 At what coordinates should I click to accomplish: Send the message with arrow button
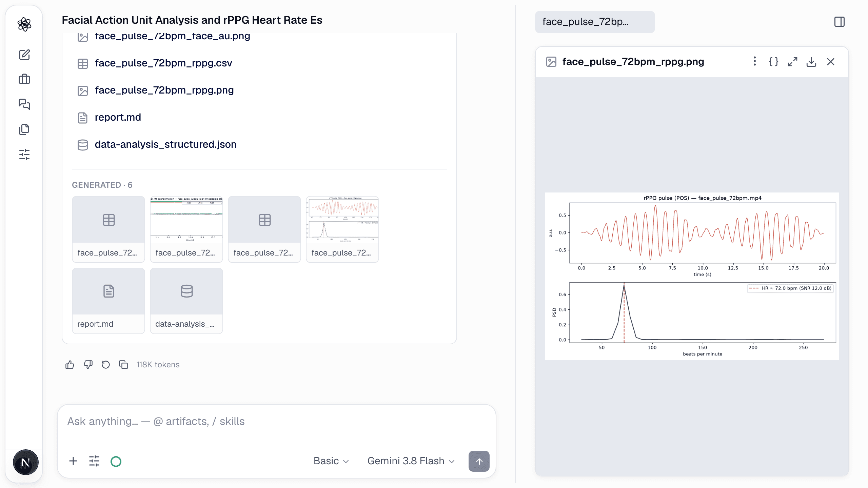(x=479, y=461)
